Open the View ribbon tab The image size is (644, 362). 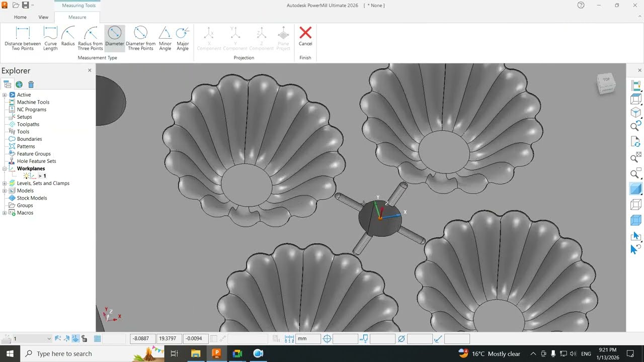(44, 17)
